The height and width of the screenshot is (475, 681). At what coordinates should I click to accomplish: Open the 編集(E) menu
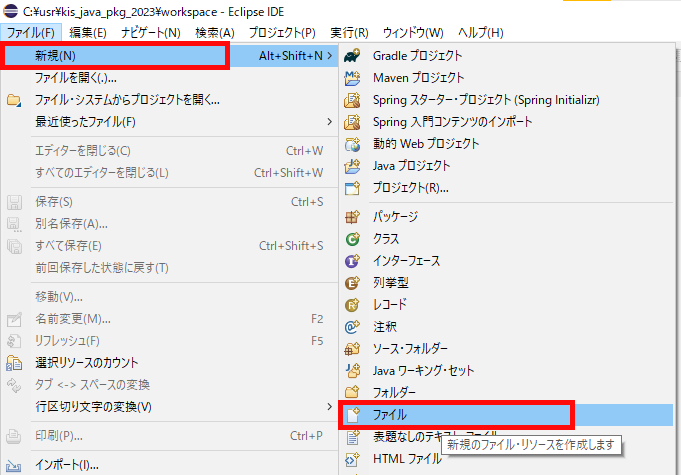coord(88,33)
